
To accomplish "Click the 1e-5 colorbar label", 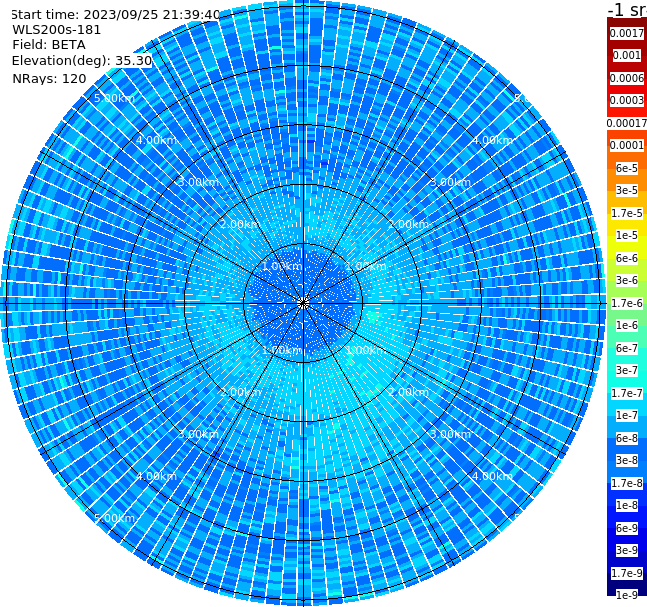I will (x=627, y=235).
